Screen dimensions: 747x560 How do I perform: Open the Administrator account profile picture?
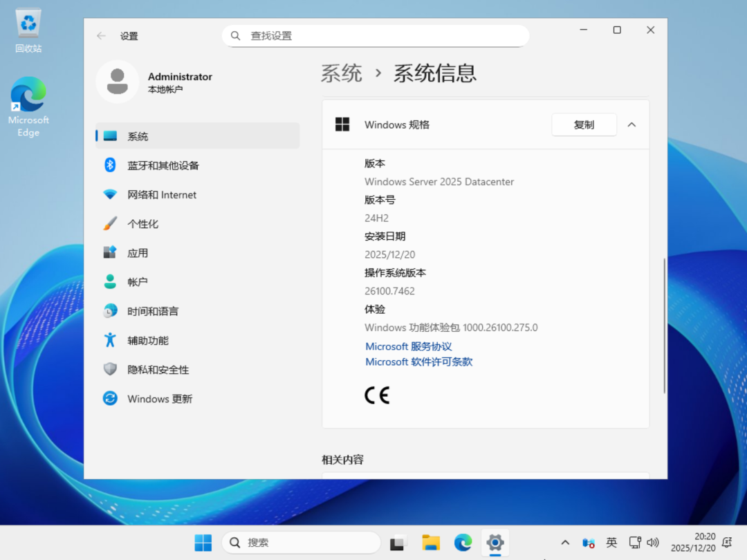click(x=118, y=82)
